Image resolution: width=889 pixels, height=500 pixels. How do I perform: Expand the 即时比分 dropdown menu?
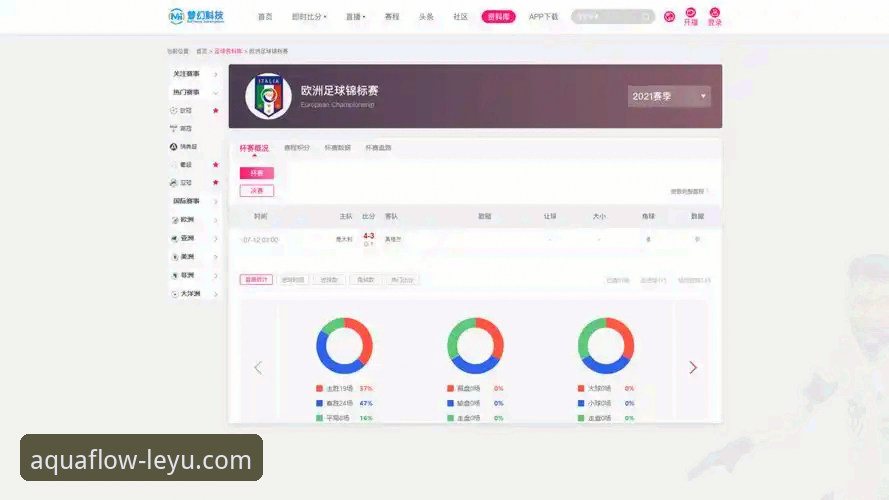click(309, 17)
